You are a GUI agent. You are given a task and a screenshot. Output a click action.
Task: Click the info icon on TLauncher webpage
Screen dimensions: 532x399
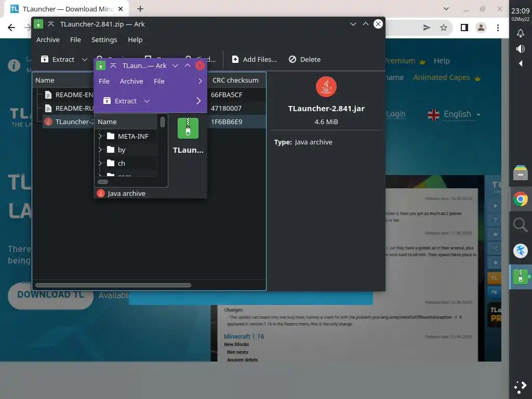14,65
